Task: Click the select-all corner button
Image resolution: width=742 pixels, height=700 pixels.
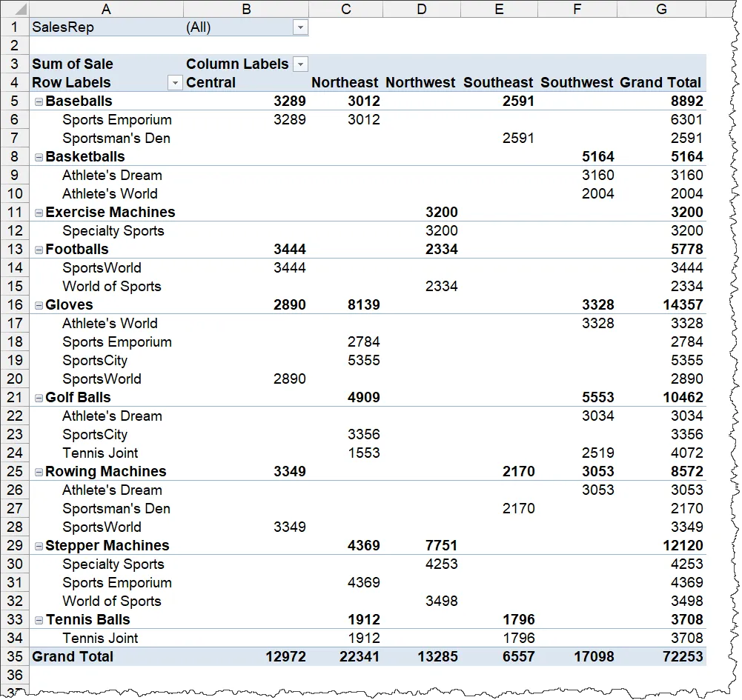Action: 15,9
